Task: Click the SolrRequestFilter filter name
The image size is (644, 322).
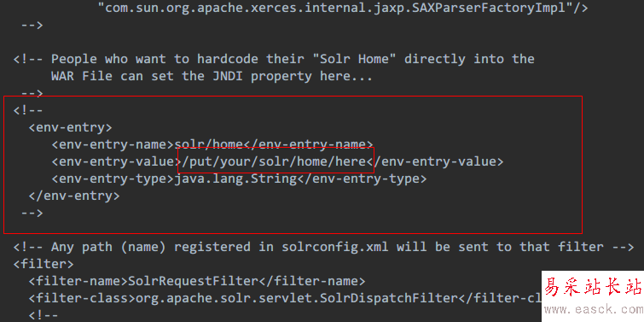Action: pyautogui.click(x=194, y=281)
